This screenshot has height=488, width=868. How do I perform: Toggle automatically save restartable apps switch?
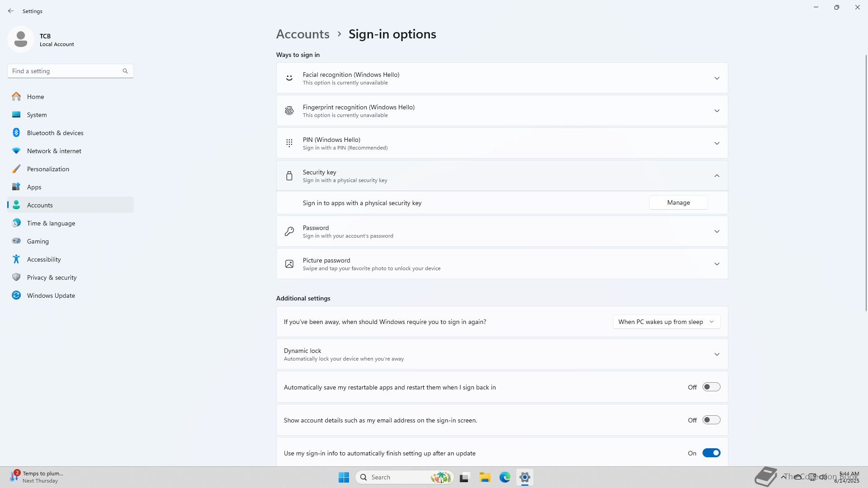pos(711,387)
